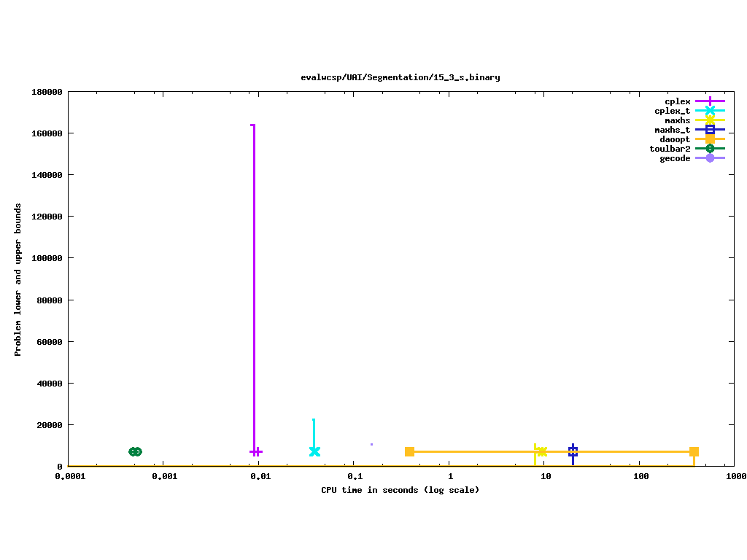This screenshot has width=747, height=560.
Task: Click the x-axis label CPU time in seconds
Action: (x=400, y=490)
